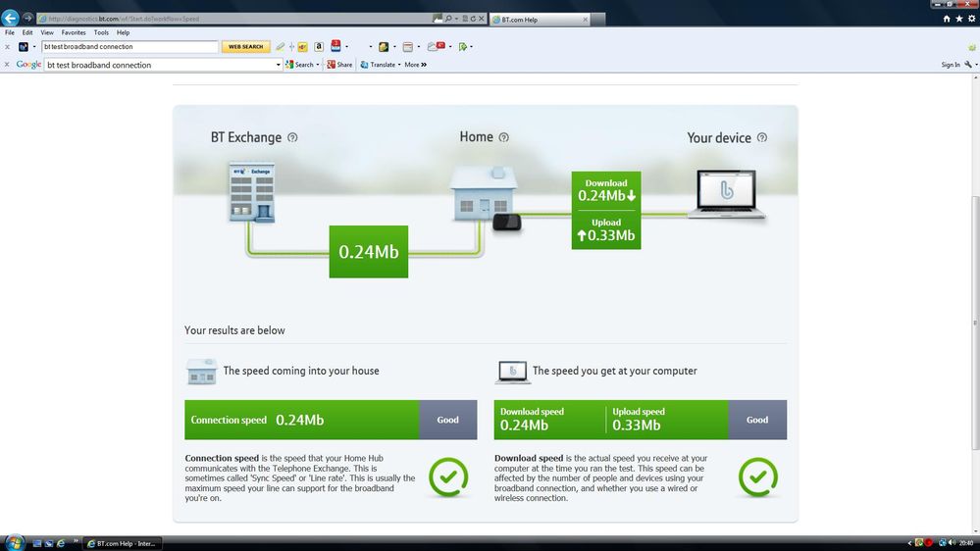Click the Google toolbar search input field
Image resolution: width=980 pixels, height=551 pixels.
(x=160, y=65)
